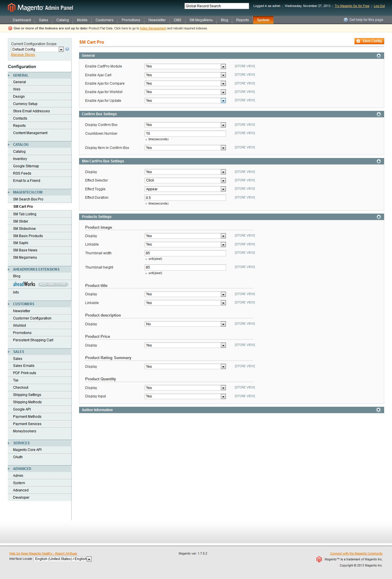The height and width of the screenshot is (579, 392).
Task: Open the SM MegaMenu menu
Action: 201,20
